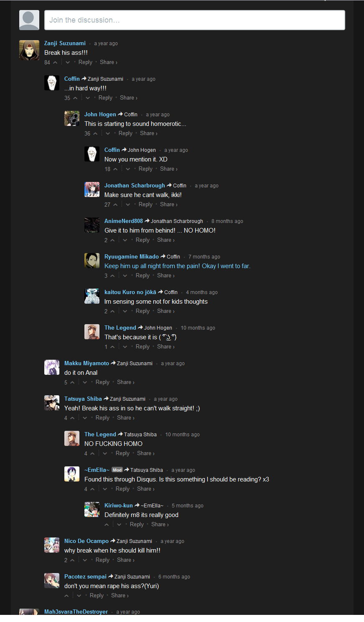
Task: Open Ryuugamine Mikado's profile link
Action: (x=132, y=257)
